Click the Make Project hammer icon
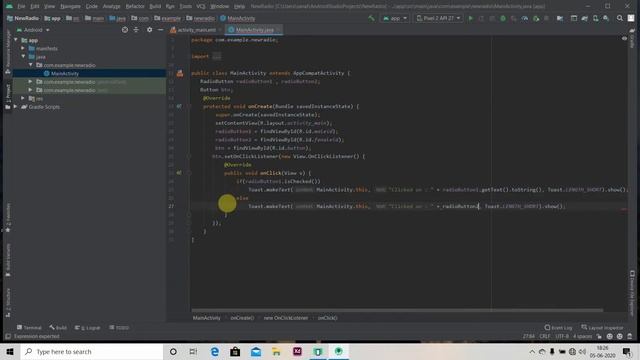This screenshot has height=360, width=640. click(x=371, y=18)
